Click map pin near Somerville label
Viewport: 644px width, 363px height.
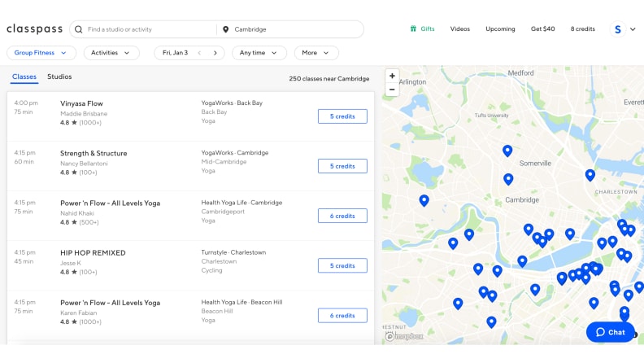(x=507, y=151)
